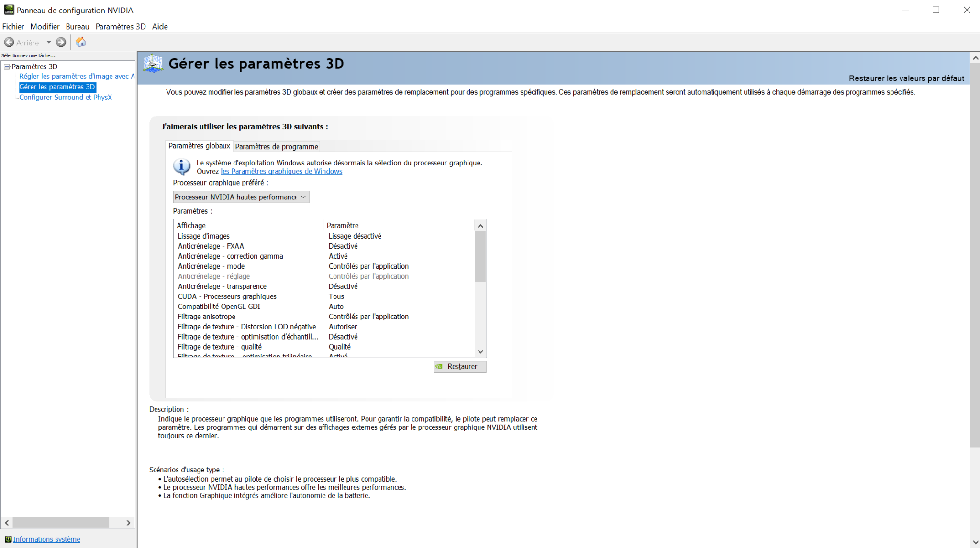Maximize the NVIDIA control panel window
Image resolution: width=980 pixels, height=548 pixels.
point(936,10)
